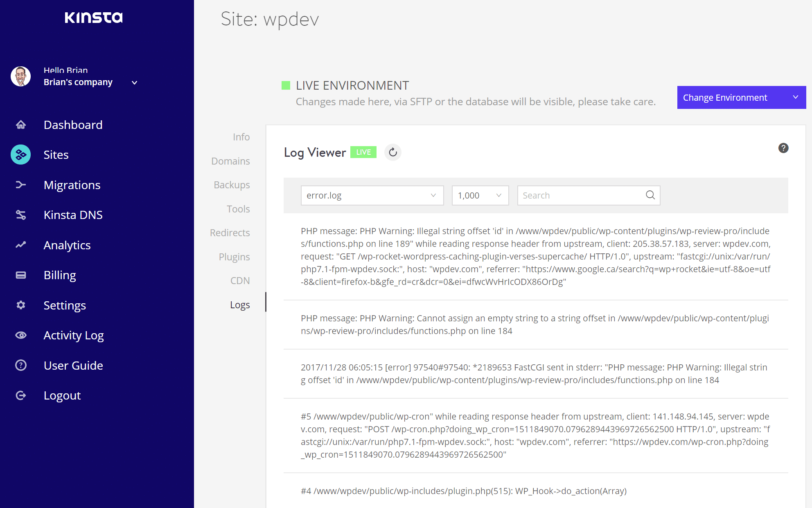Screen dimensions: 812x508
Task: Switch to the Redirects tab
Action: click(x=230, y=233)
